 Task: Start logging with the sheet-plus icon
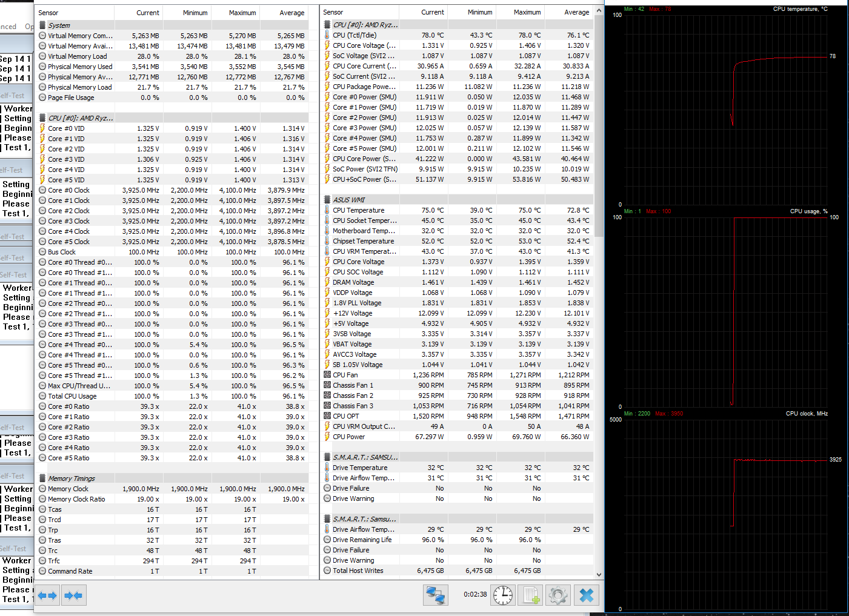[531, 595]
